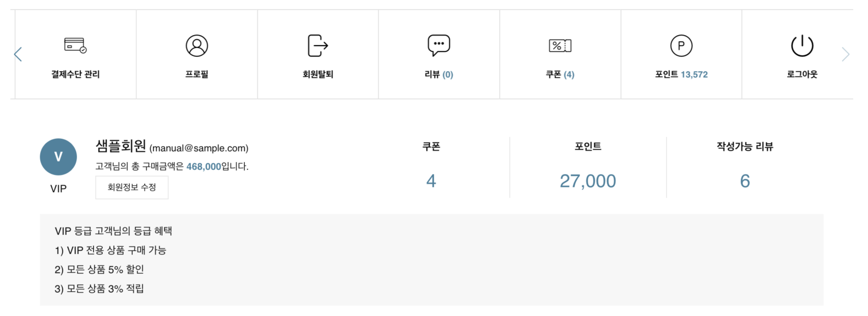Open the 회원탈퇴 menu label
This screenshot has height=316, width=868.
click(318, 74)
